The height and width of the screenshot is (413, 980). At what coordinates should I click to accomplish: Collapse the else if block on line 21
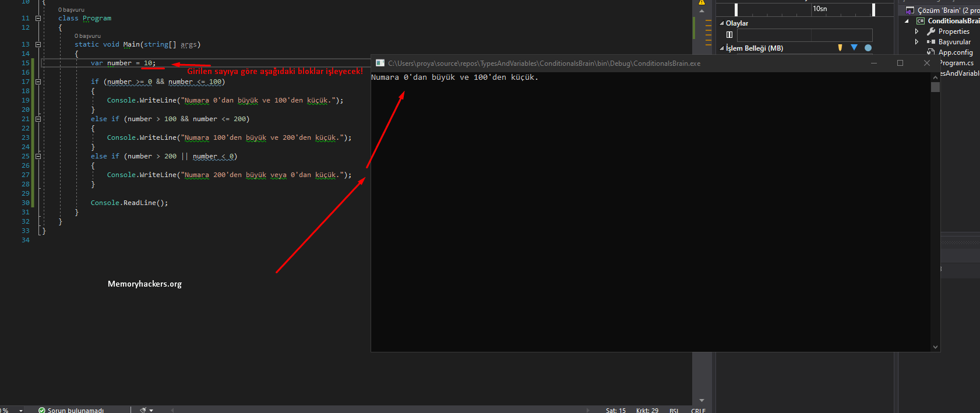click(38, 119)
